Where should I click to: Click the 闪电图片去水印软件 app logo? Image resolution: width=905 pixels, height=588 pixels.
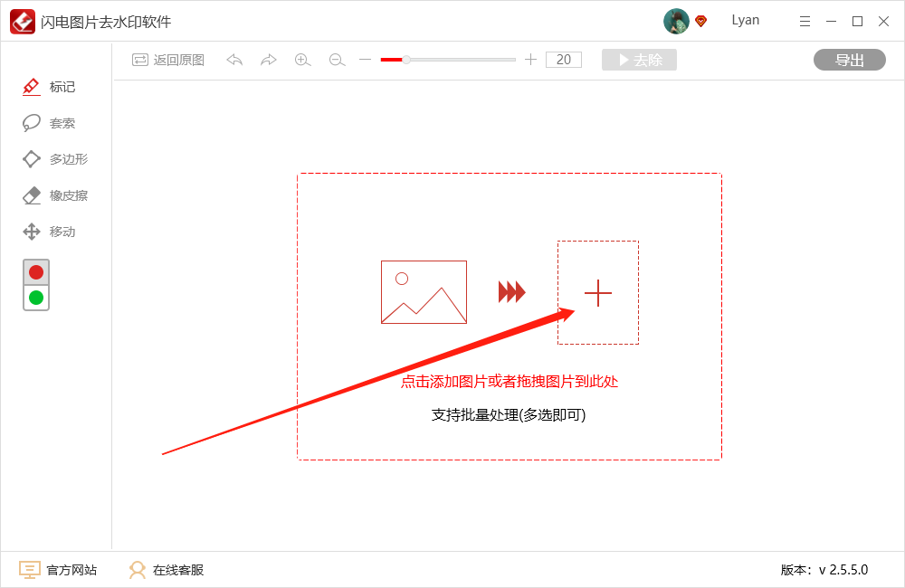23,22
